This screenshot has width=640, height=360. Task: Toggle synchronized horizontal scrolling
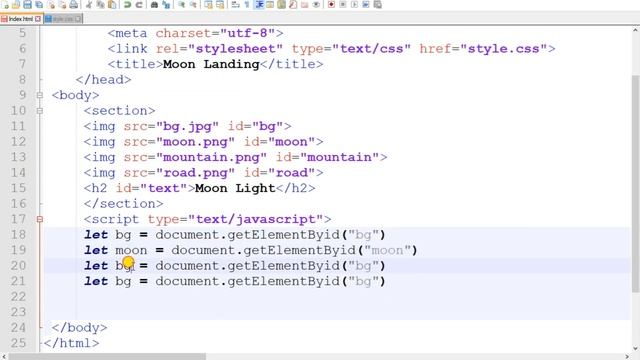point(220,5)
